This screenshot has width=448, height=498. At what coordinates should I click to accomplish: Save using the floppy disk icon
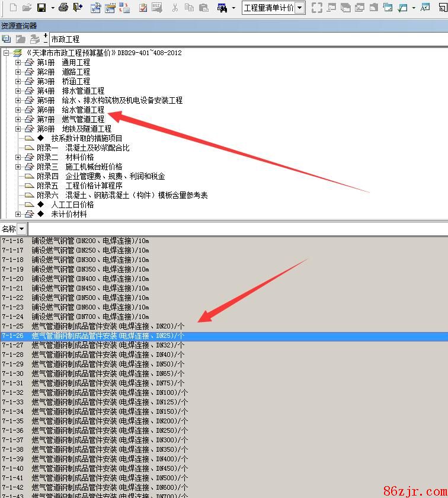click(x=41, y=8)
